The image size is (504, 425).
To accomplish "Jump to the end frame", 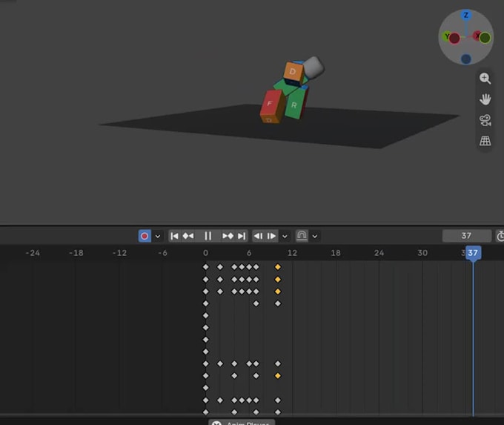I will tap(242, 236).
